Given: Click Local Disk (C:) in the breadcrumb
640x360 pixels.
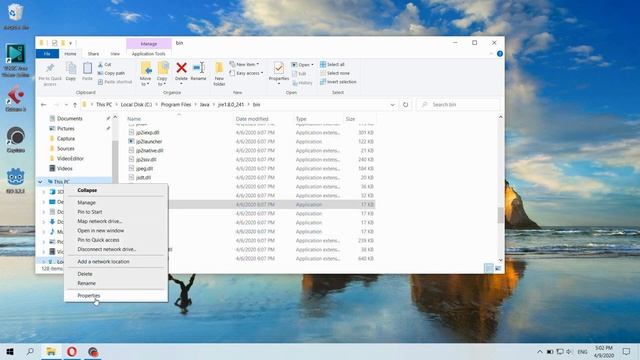Looking at the screenshot, I should (x=136, y=105).
